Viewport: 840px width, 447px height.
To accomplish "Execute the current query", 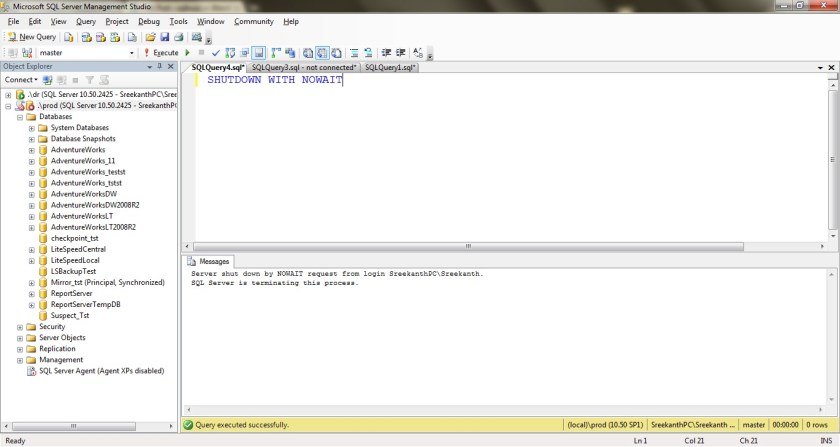I will pos(161,52).
